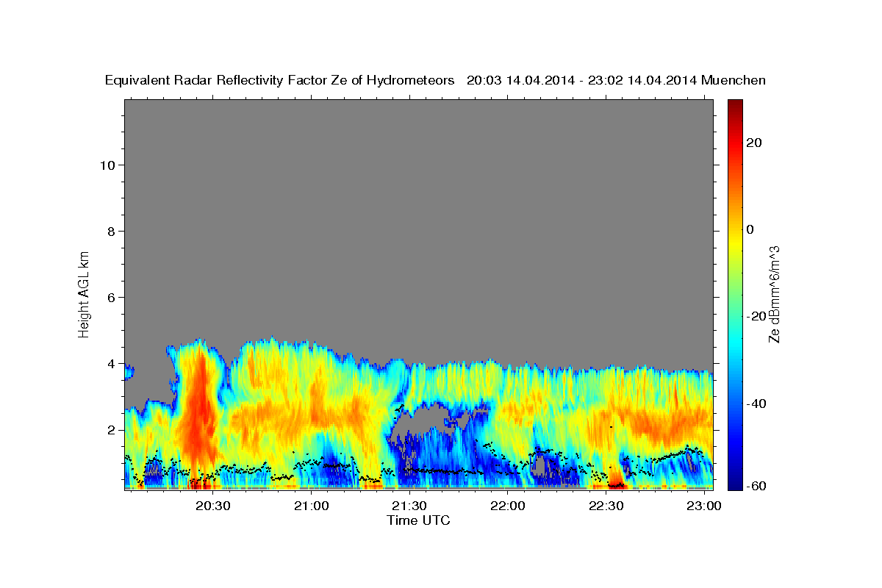Click the colorbar label 20

pos(753,143)
